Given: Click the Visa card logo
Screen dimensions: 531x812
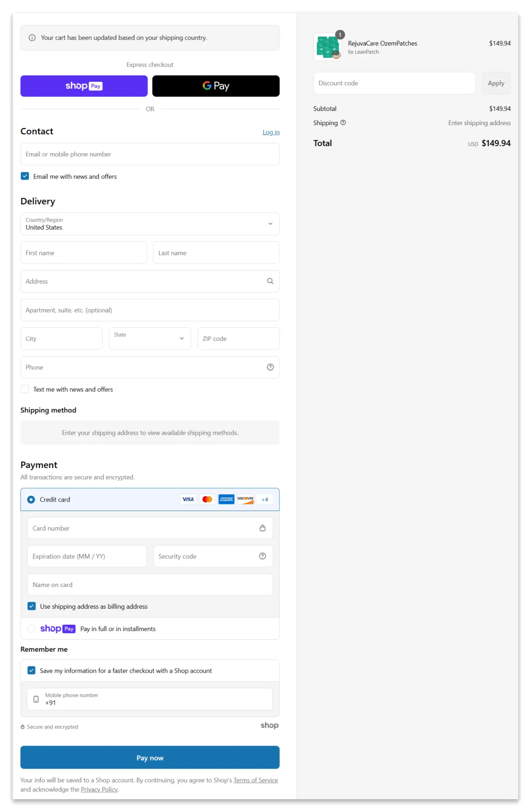Looking at the screenshot, I should click(x=188, y=499).
